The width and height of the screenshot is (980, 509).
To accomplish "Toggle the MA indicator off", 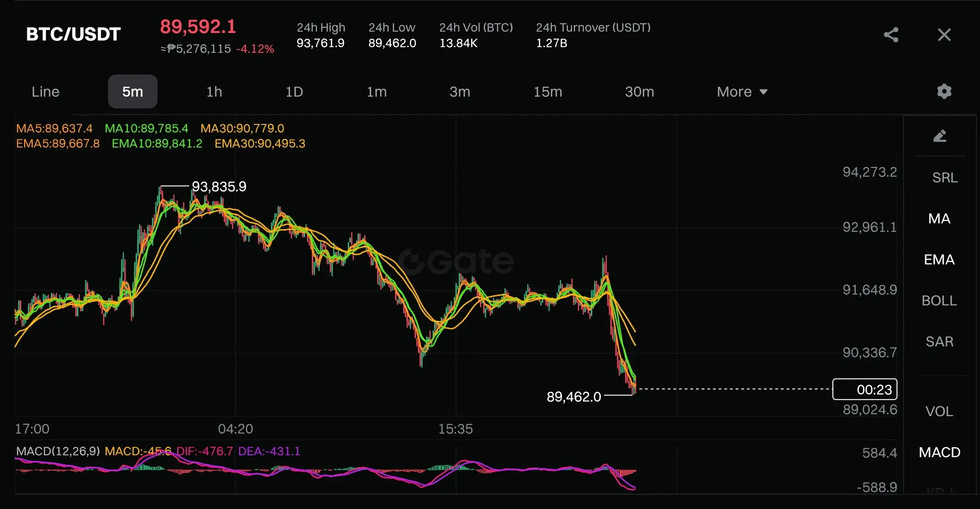I will (939, 219).
